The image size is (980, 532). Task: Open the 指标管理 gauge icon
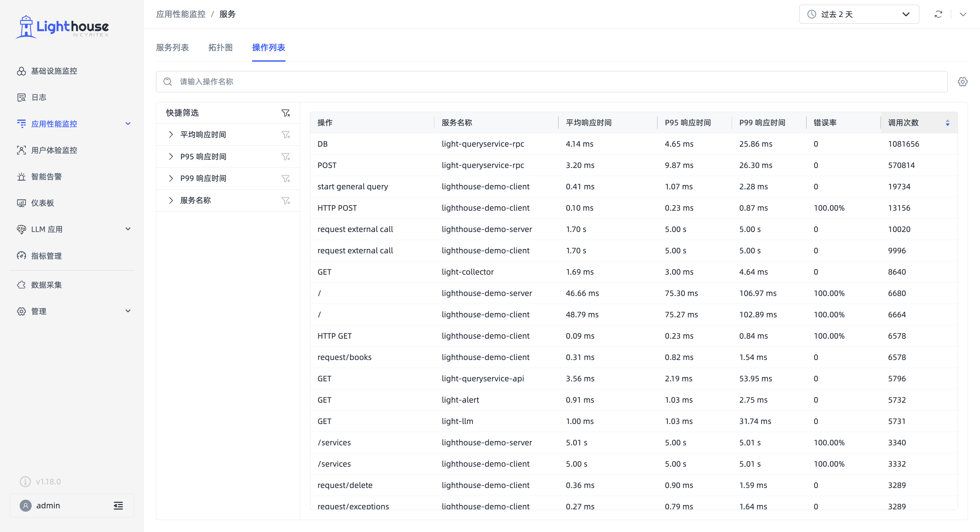(21, 256)
